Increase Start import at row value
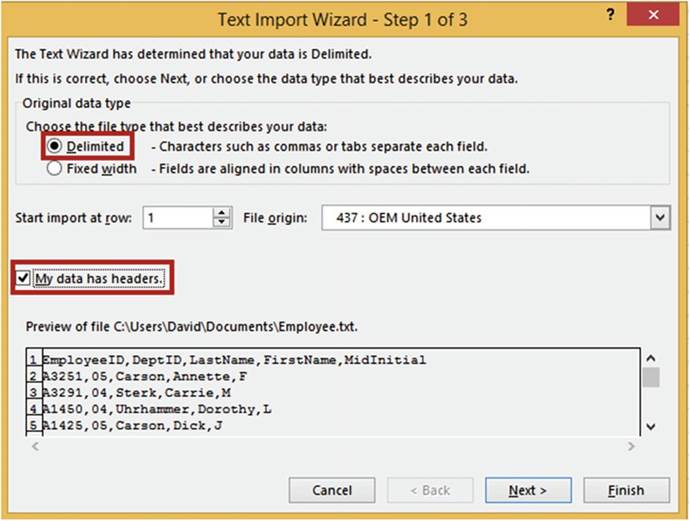Viewport: 690px width, 521px height. click(222, 213)
